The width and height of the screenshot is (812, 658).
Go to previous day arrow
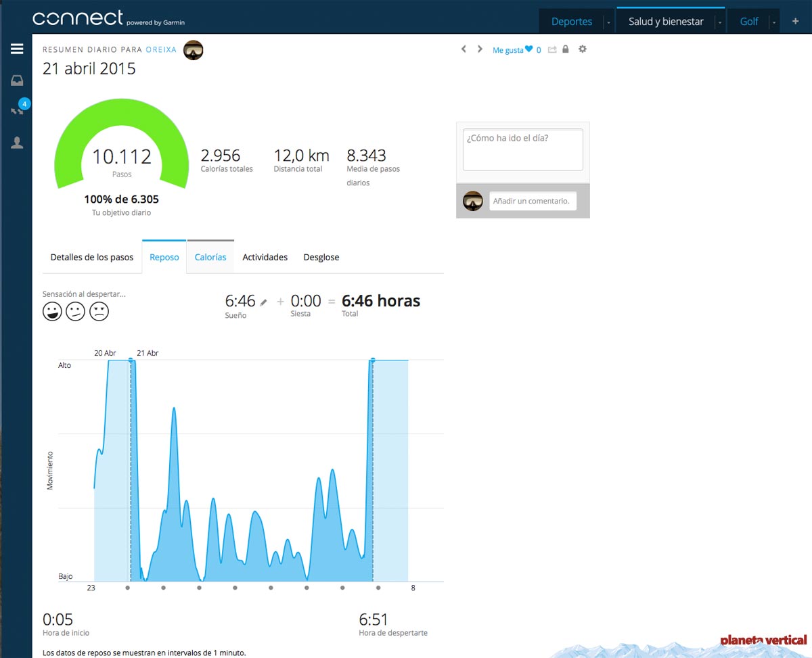pyautogui.click(x=464, y=49)
